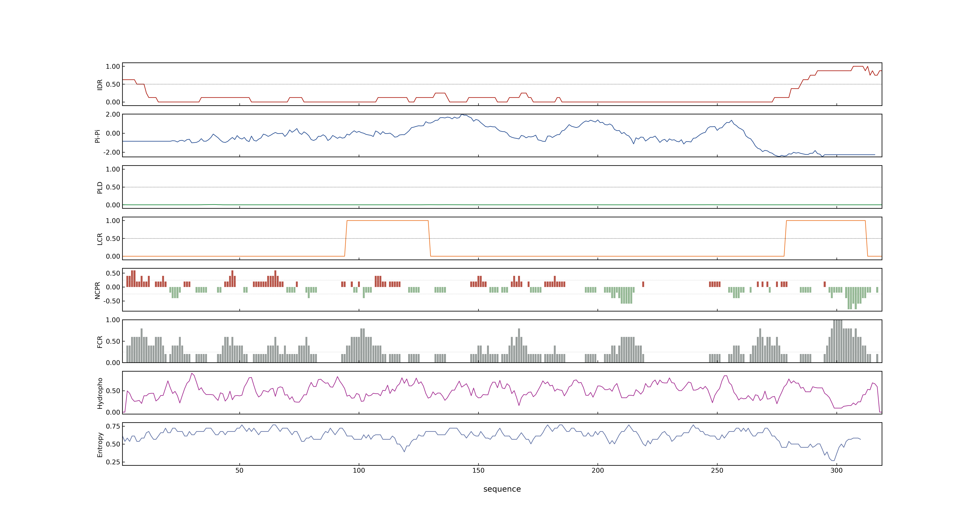Select the x-axis tick label 200
Viewport: 980px width, 523px height.
tap(598, 470)
